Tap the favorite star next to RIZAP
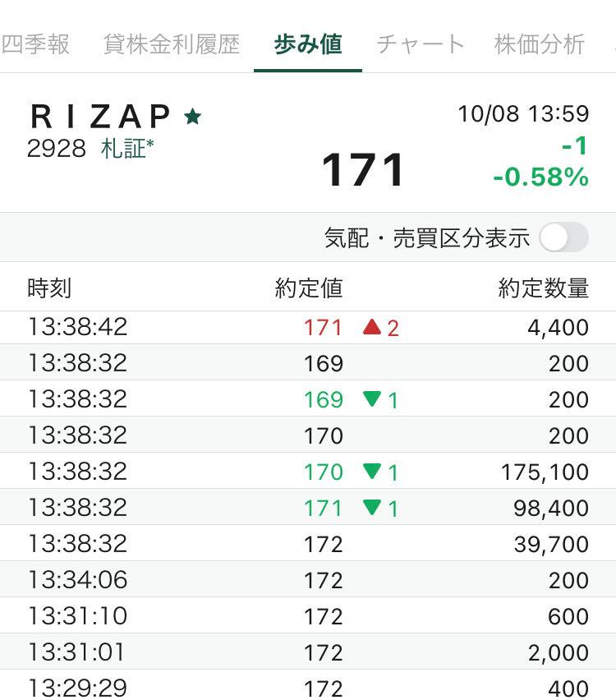 click(193, 117)
